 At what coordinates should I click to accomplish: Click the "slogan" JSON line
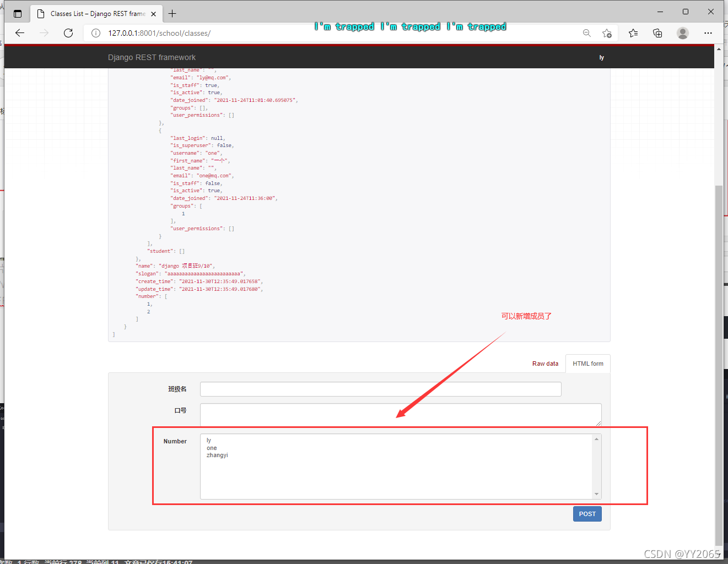click(191, 274)
